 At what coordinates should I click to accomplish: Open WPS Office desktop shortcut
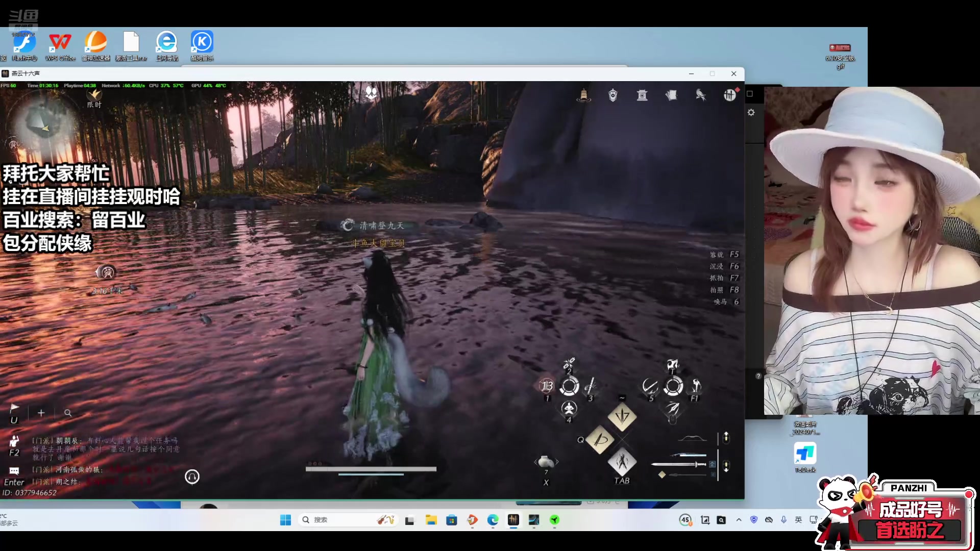coord(60,46)
